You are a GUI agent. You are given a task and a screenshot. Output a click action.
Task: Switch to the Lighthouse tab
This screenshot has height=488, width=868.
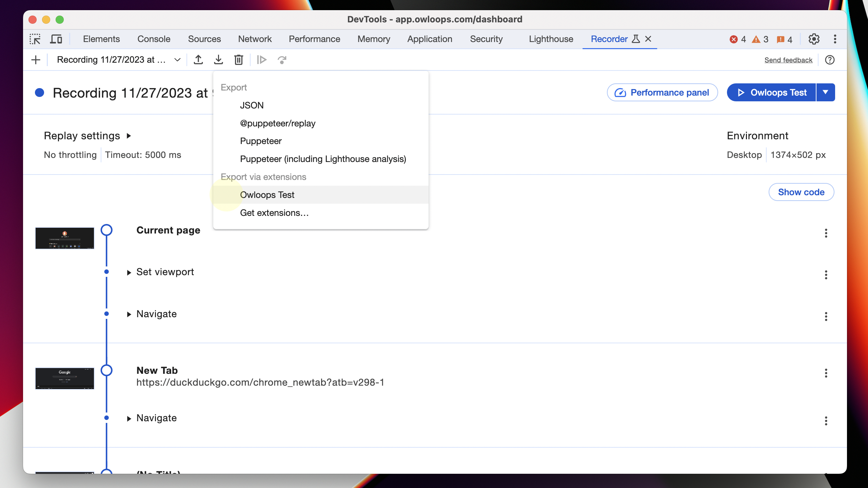coord(551,39)
